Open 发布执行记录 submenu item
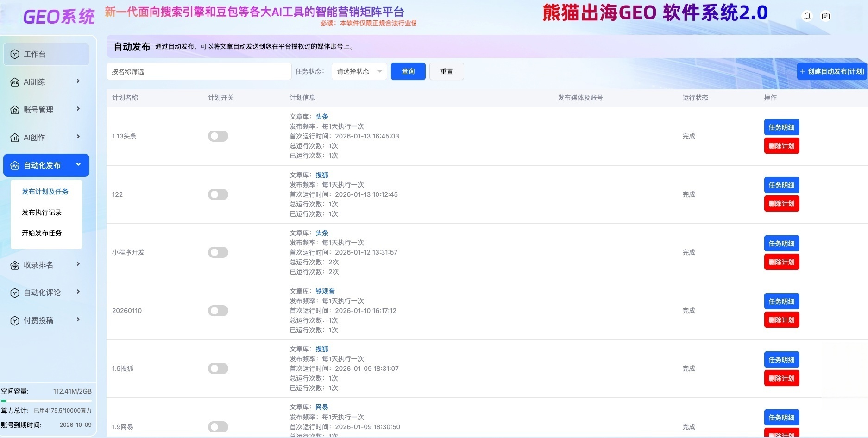Viewport: 868px width, 438px height. click(42, 213)
